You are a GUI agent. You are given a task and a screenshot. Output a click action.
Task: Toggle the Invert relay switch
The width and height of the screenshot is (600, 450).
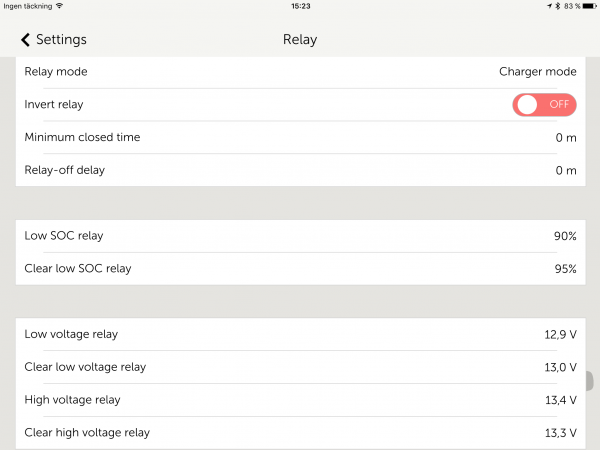click(544, 104)
